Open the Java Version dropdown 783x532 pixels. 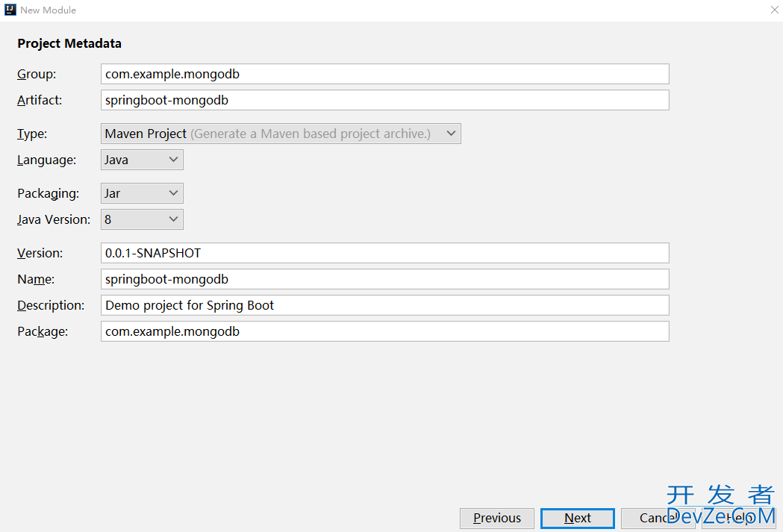142,219
